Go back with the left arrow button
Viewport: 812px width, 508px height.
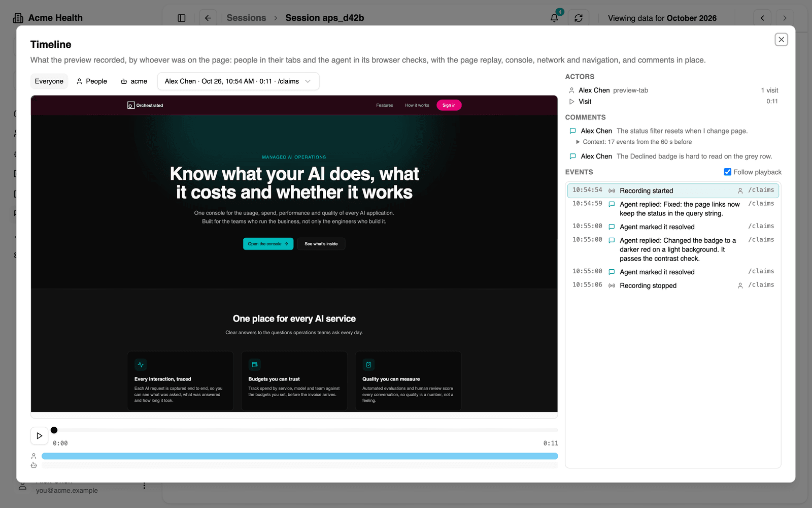click(x=208, y=18)
